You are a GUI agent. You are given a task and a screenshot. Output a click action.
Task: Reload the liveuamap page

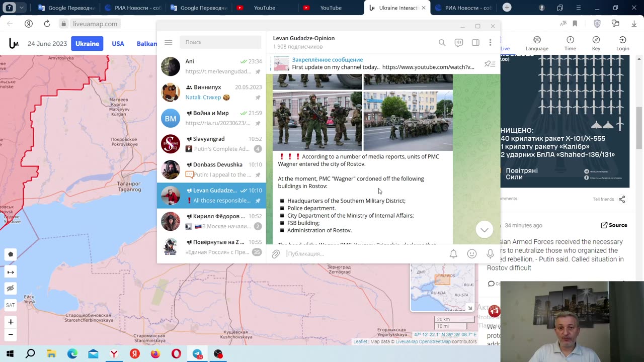coord(47,24)
